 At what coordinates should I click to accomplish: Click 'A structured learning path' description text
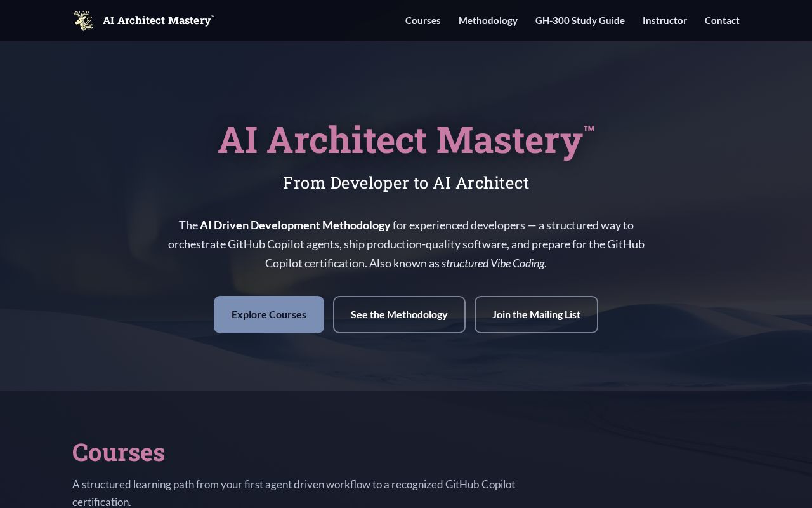click(294, 493)
